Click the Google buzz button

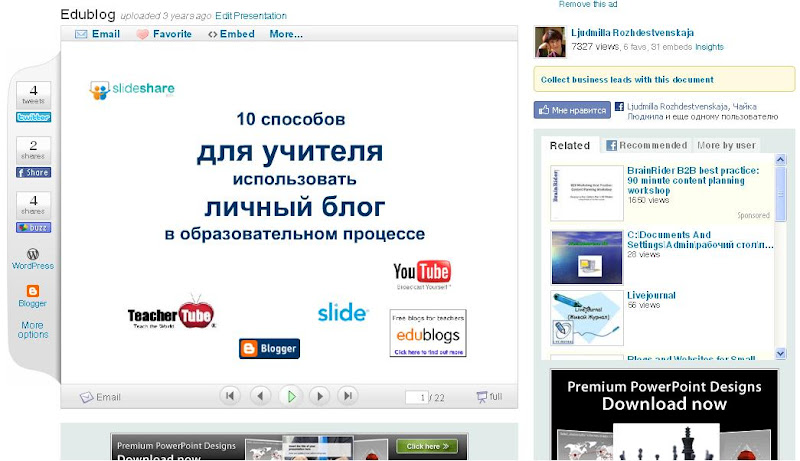pyautogui.click(x=33, y=227)
